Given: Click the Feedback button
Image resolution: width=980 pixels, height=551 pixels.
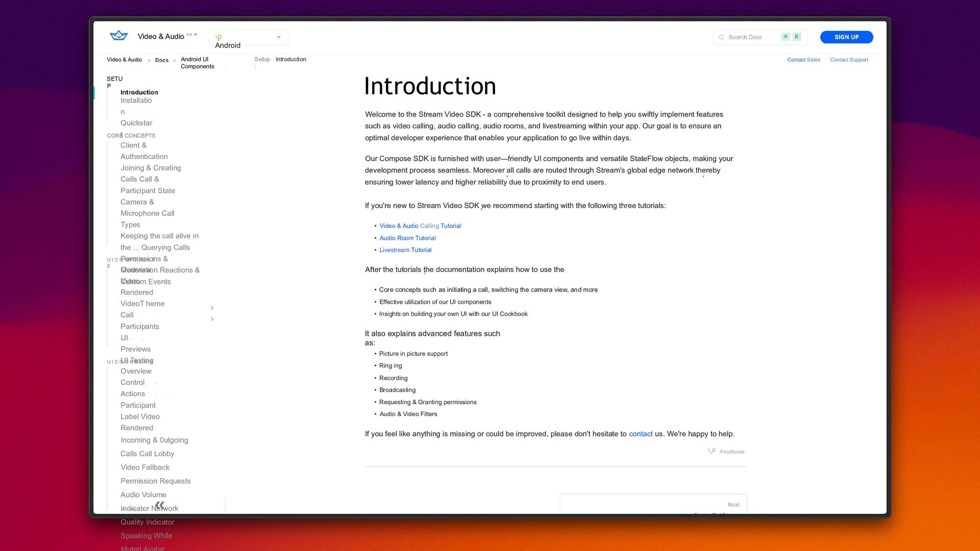Looking at the screenshot, I should click(726, 451).
